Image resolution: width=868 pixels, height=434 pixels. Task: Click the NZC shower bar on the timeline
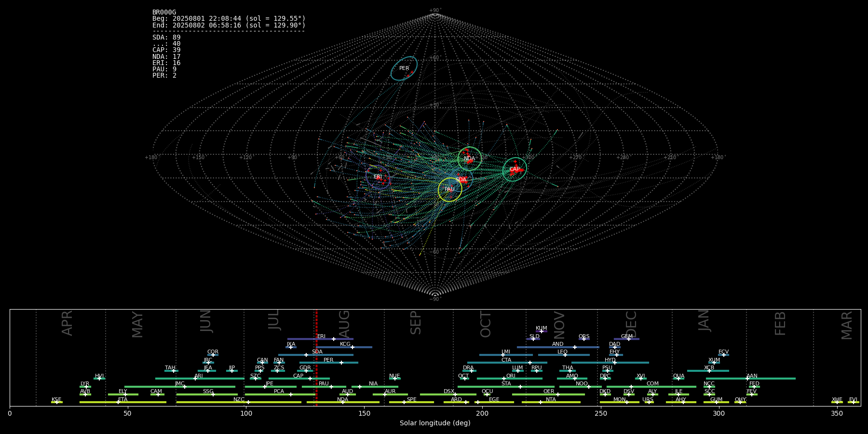239,402
